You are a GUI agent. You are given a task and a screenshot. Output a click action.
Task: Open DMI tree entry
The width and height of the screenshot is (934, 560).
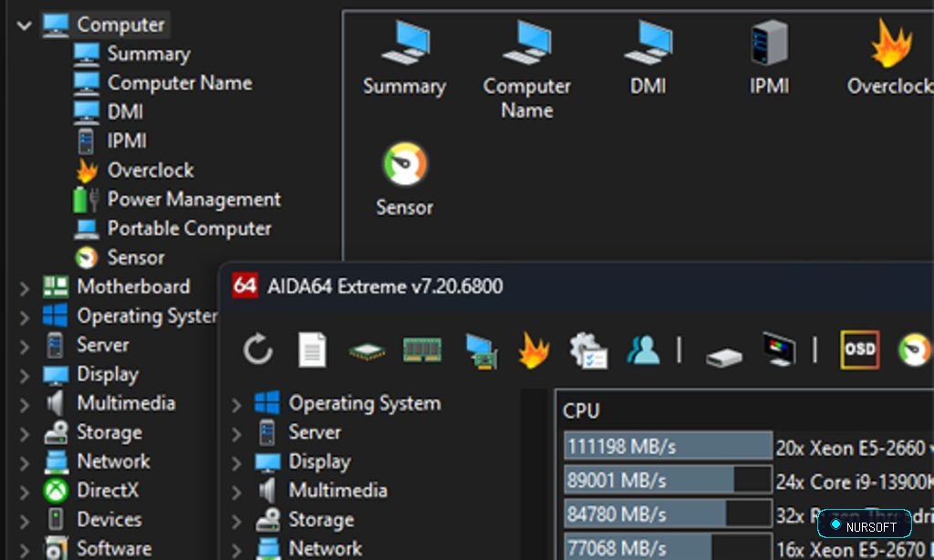(x=125, y=111)
